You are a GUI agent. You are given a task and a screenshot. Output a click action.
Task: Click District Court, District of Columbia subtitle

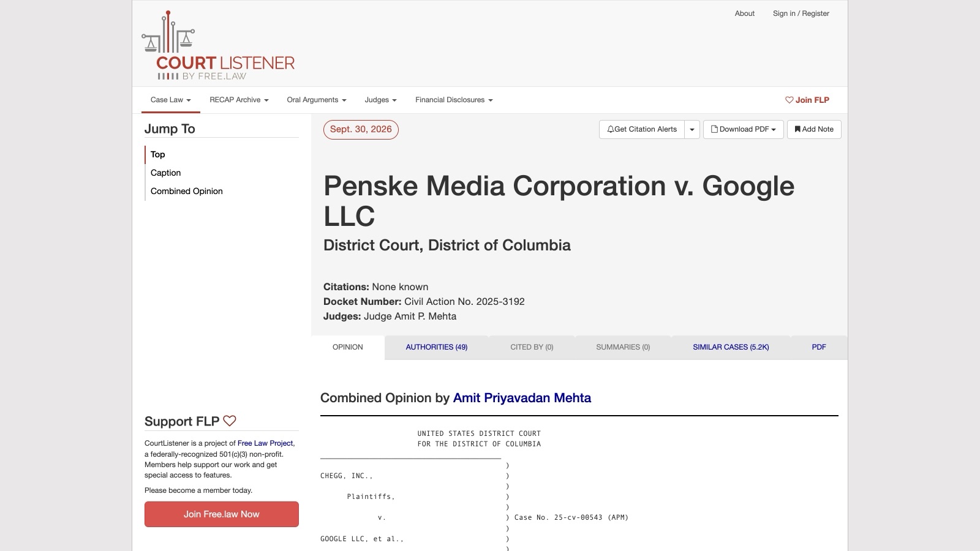tap(447, 246)
